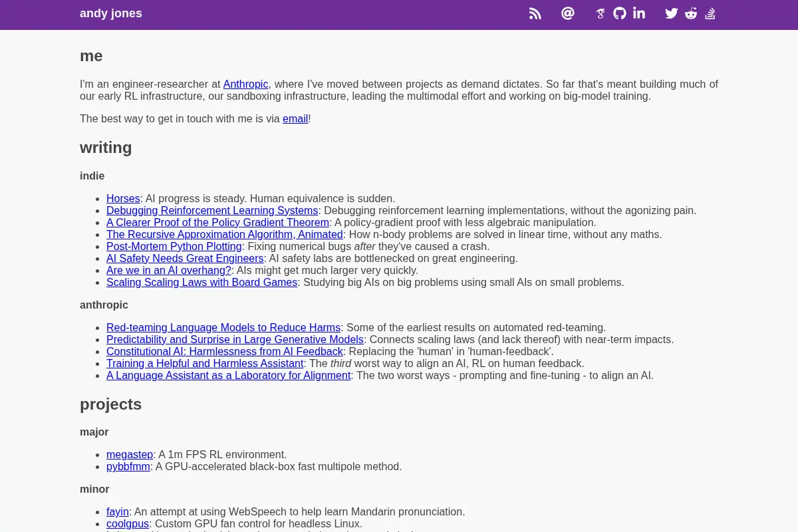Open the Horses article
Screen dimensions: 798x532
(x=123, y=199)
